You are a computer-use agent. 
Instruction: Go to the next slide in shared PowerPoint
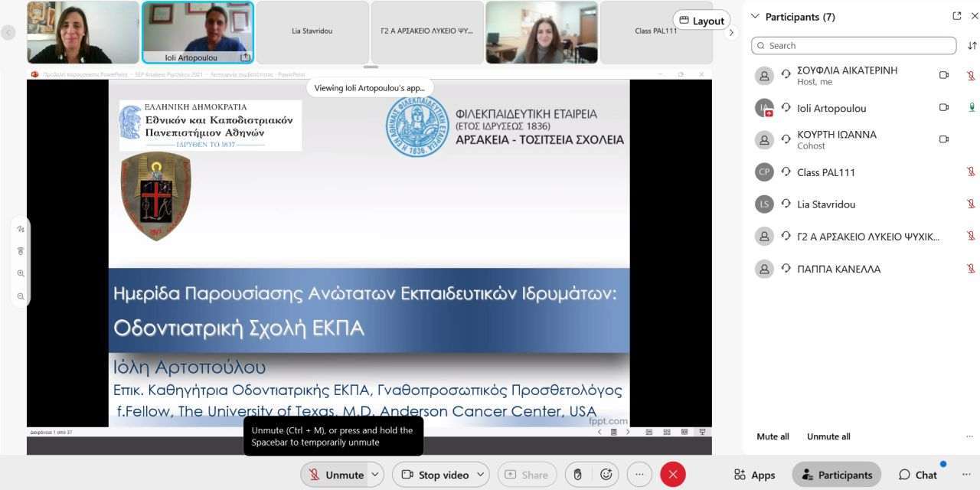[x=628, y=432]
